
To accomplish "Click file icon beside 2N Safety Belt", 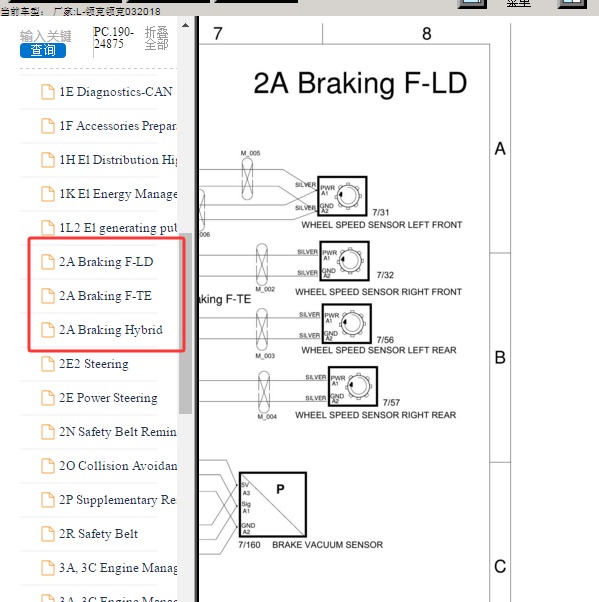I will 48,432.
